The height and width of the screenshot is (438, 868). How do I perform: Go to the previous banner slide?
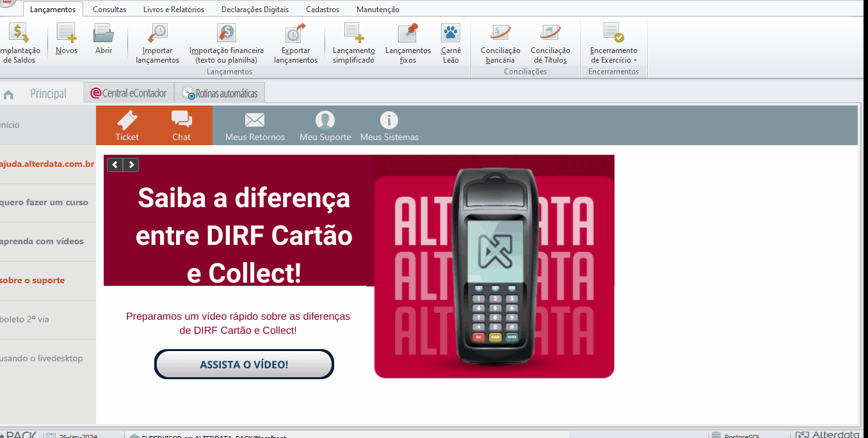coord(115,165)
